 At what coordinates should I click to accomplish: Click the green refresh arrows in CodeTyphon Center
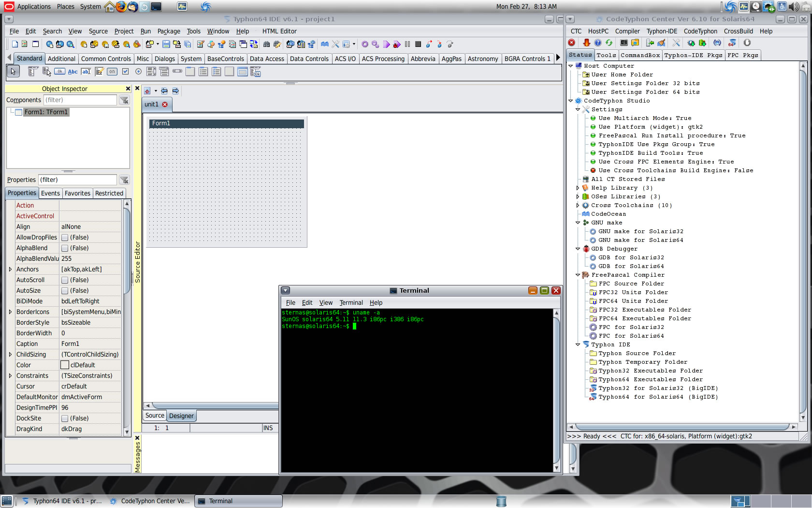[x=609, y=43]
